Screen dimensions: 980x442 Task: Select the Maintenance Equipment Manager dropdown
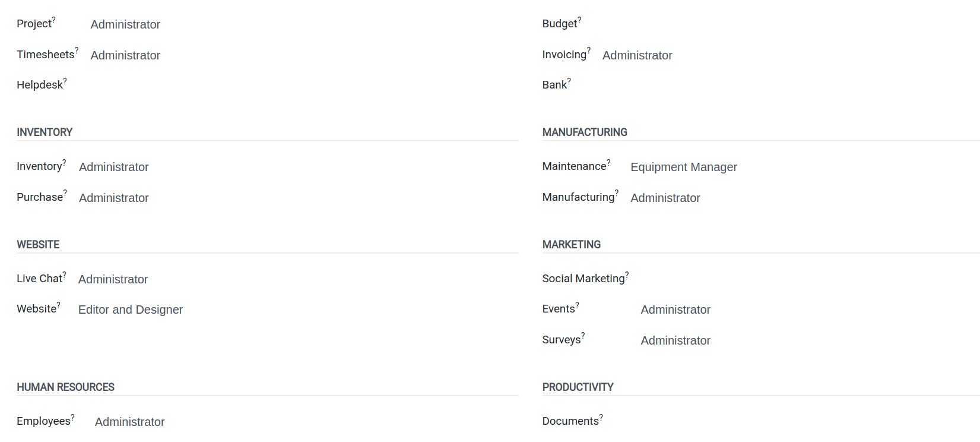[x=805, y=167]
